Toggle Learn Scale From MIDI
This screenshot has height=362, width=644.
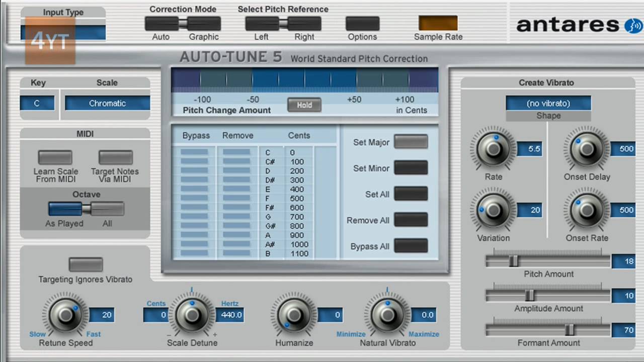point(55,157)
